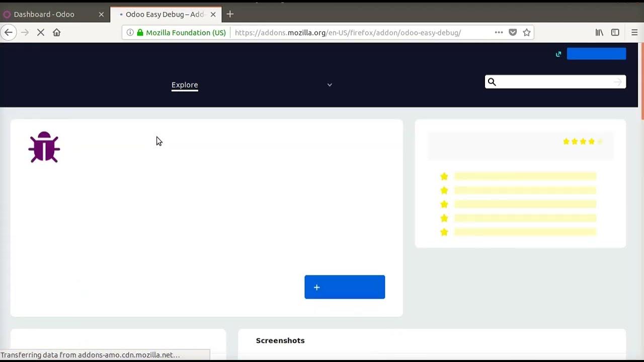
Task: Open the Library icon in toolbar
Action: click(x=599, y=32)
